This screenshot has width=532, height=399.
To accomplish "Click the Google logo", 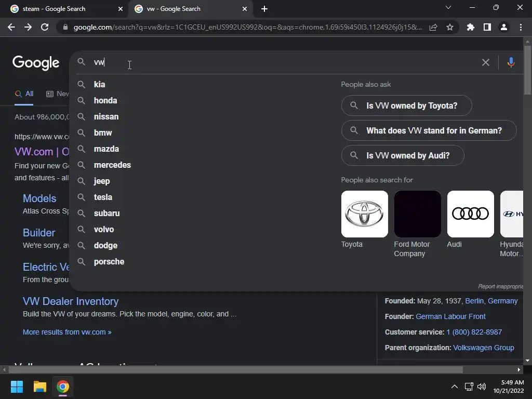I will (36, 63).
